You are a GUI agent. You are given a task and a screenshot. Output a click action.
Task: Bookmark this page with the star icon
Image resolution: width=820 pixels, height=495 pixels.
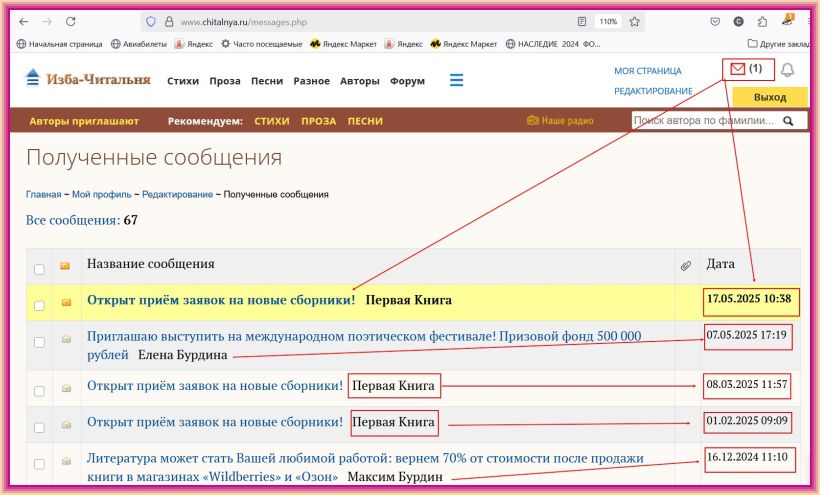tap(634, 21)
